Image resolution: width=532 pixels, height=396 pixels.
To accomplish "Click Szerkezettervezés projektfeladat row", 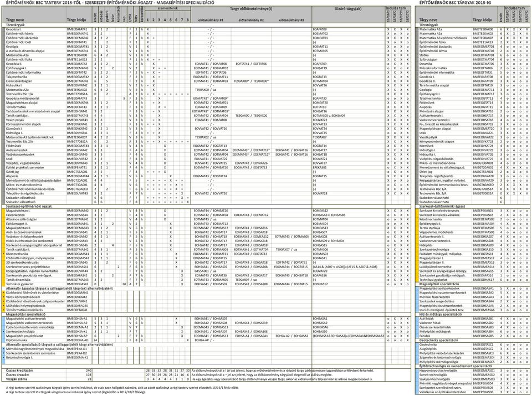I will coord(28,267).
